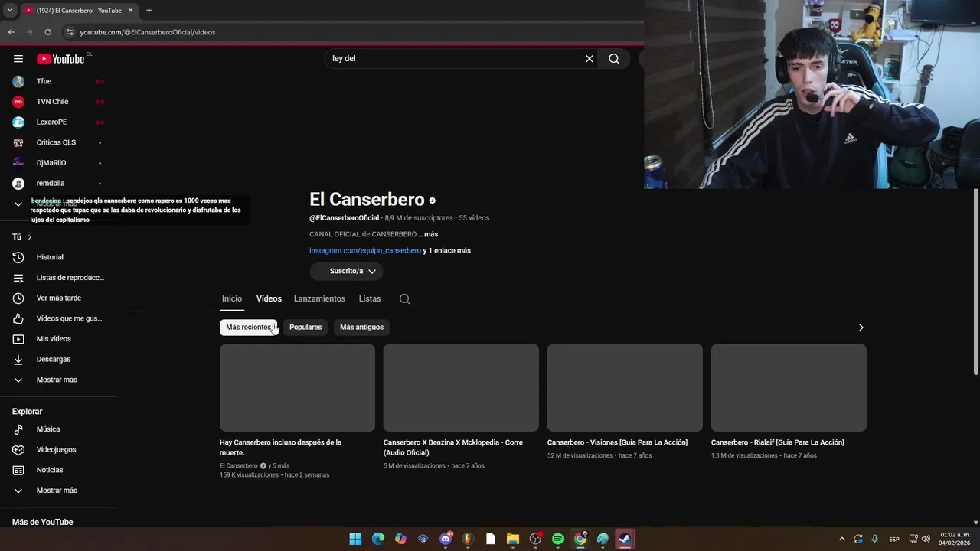
Task: Click the ESP language indicator
Action: (894, 539)
